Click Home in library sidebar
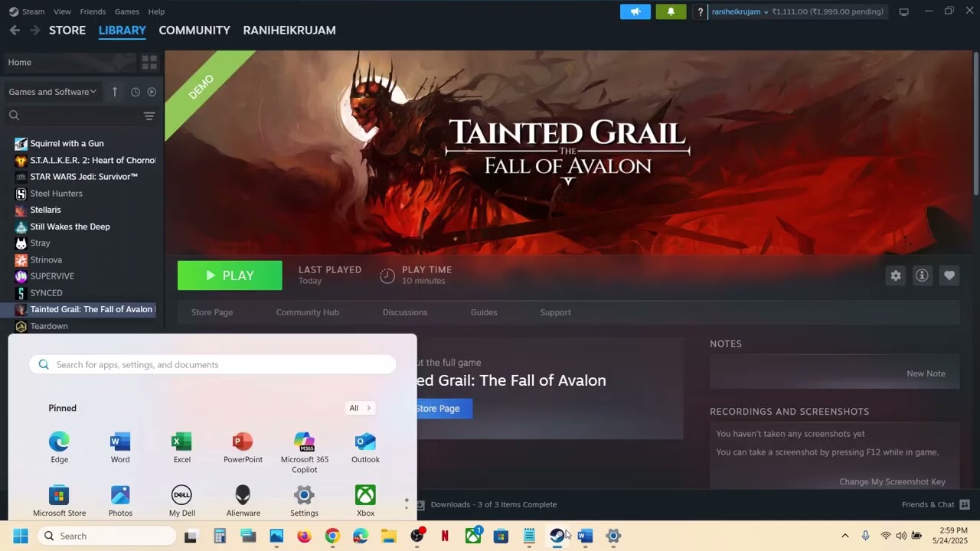The height and width of the screenshot is (551, 980). point(70,62)
